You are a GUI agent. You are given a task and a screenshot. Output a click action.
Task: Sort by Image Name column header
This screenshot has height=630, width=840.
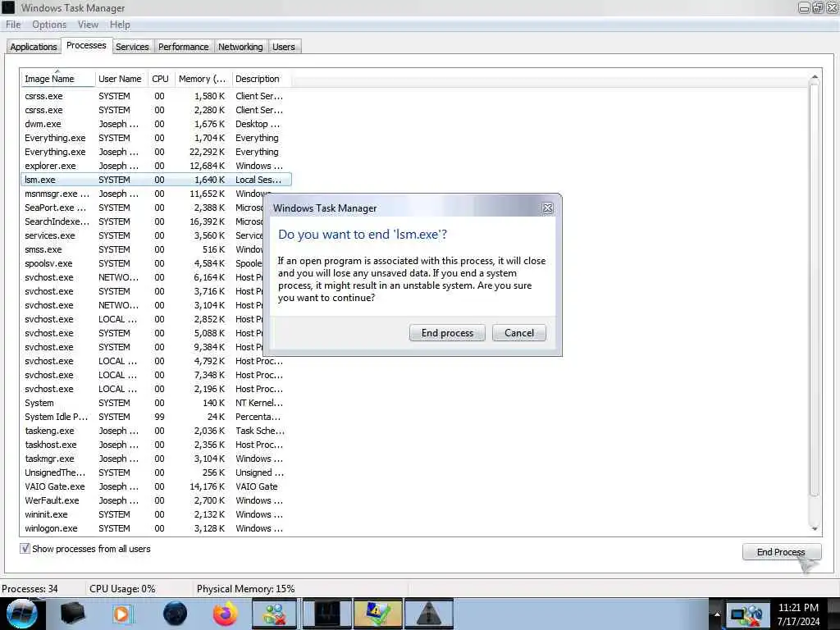pos(58,79)
